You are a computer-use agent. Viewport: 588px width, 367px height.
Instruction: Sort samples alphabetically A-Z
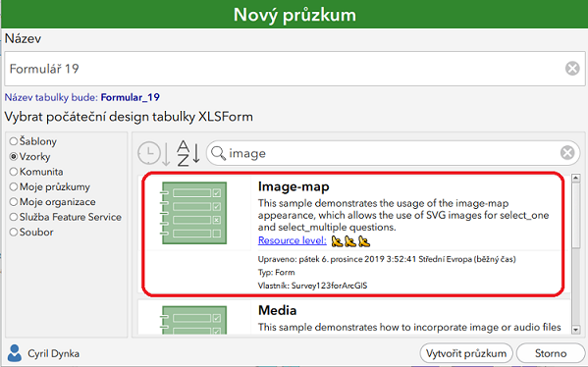coord(187,153)
